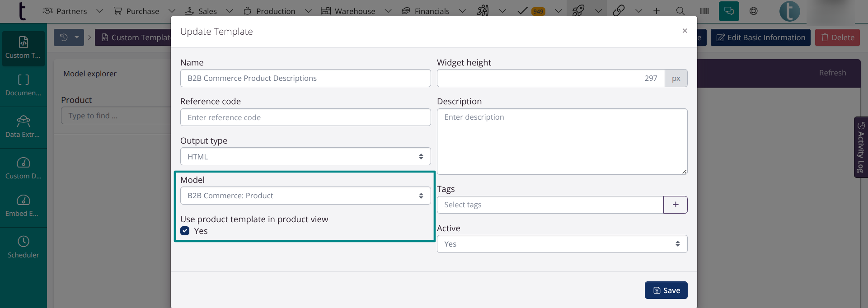Click the Name input field
Image resolution: width=868 pixels, height=308 pixels.
tap(305, 78)
